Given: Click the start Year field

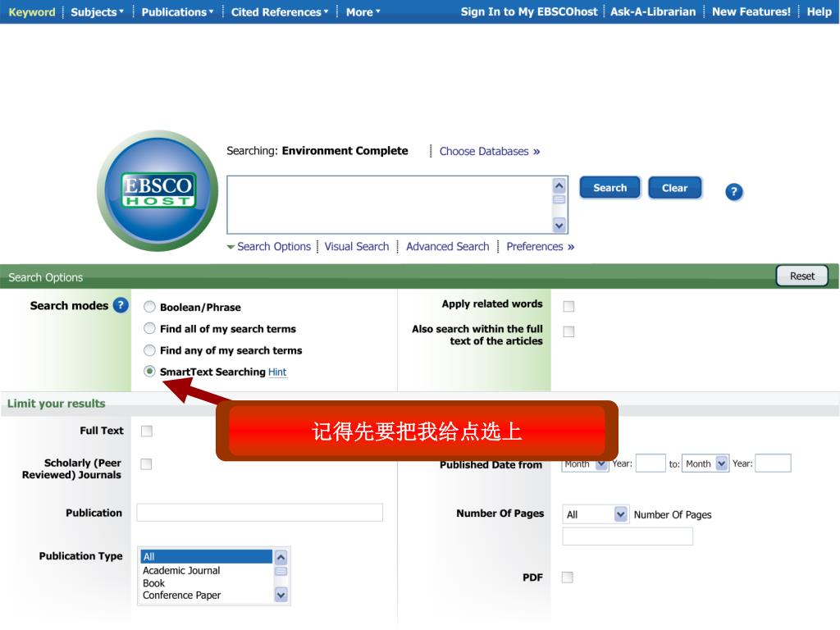Looking at the screenshot, I should [651, 463].
